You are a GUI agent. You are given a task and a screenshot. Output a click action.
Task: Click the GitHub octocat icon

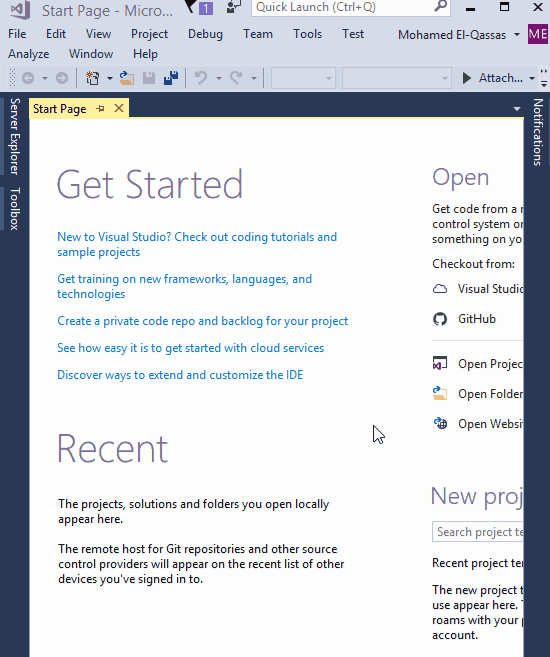click(440, 319)
